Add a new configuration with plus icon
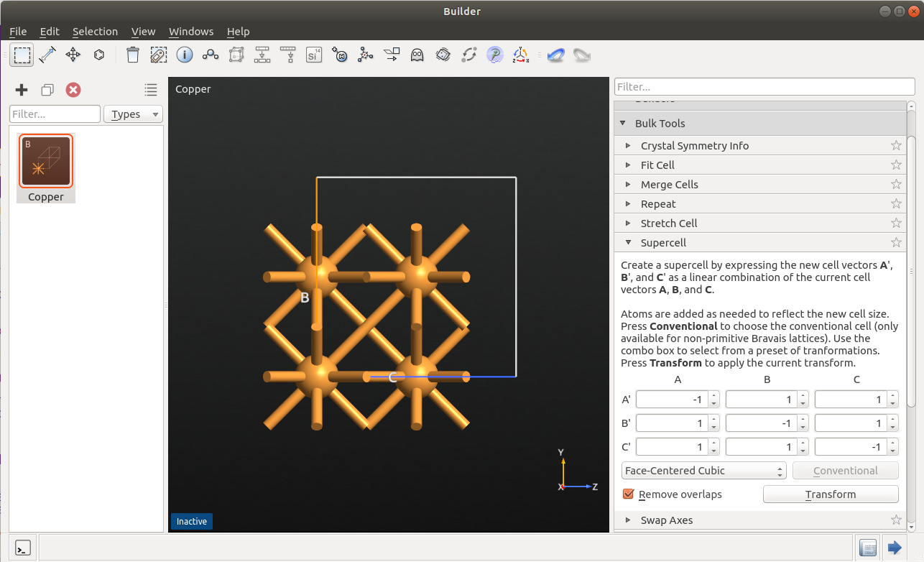 click(22, 90)
